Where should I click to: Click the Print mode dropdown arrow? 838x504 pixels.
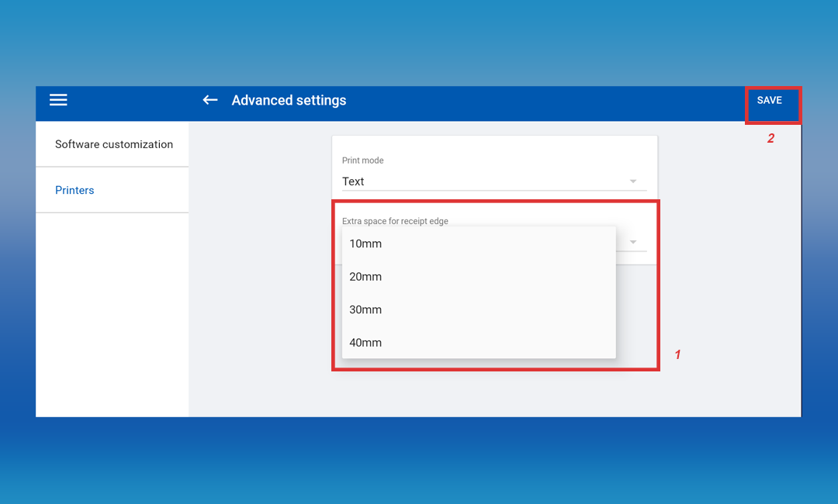[633, 181]
